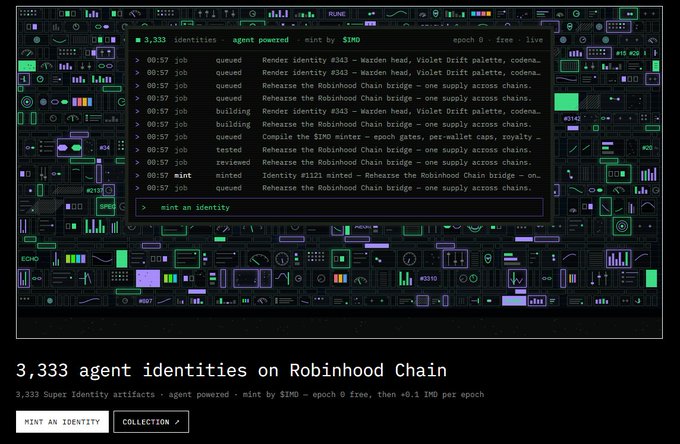Select the ECHO tile in the artifact grid
This screenshot has width=680, height=444.
[x=30, y=259]
